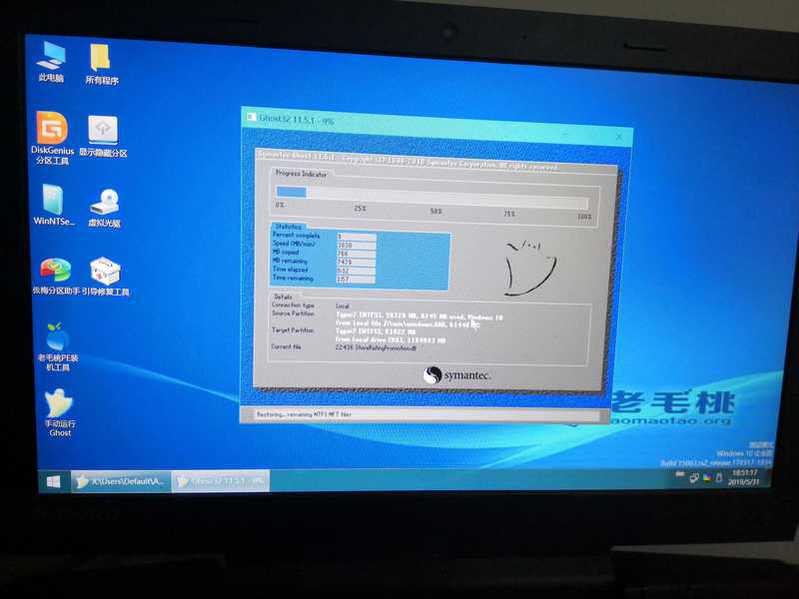Click the colorful display tray icon

tap(707, 478)
